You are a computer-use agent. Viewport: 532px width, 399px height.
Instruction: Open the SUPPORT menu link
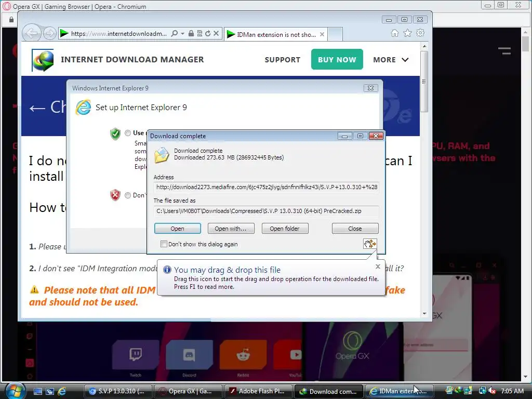click(282, 60)
